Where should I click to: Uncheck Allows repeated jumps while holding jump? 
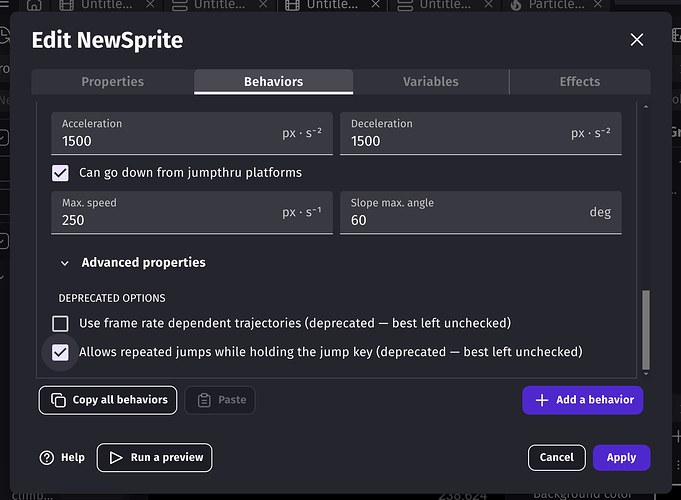(x=60, y=352)
